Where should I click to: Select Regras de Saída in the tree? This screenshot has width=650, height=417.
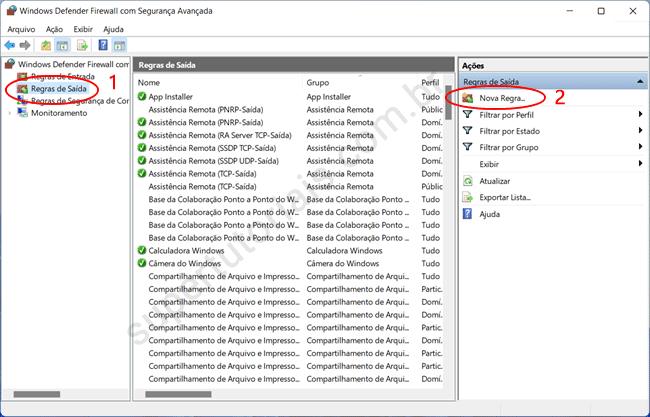click(58, 89)
